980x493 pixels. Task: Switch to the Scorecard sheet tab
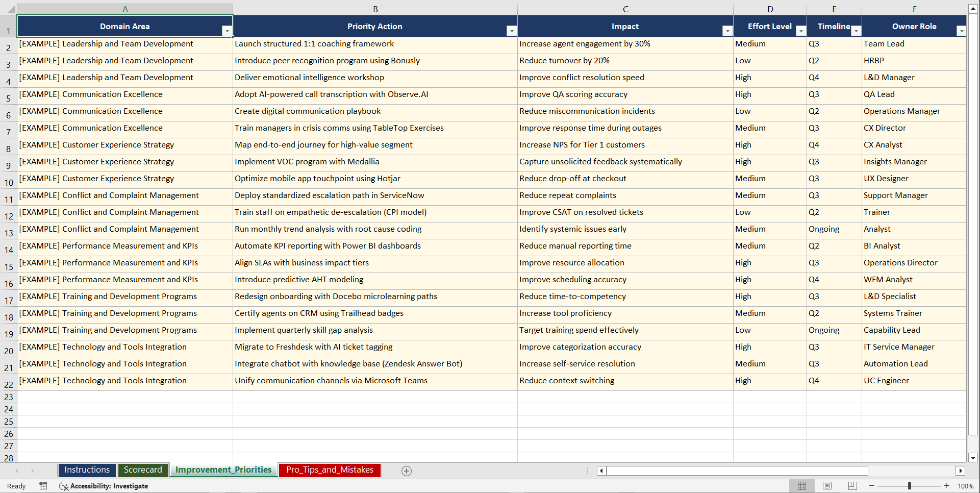click(x=143, y=470)
